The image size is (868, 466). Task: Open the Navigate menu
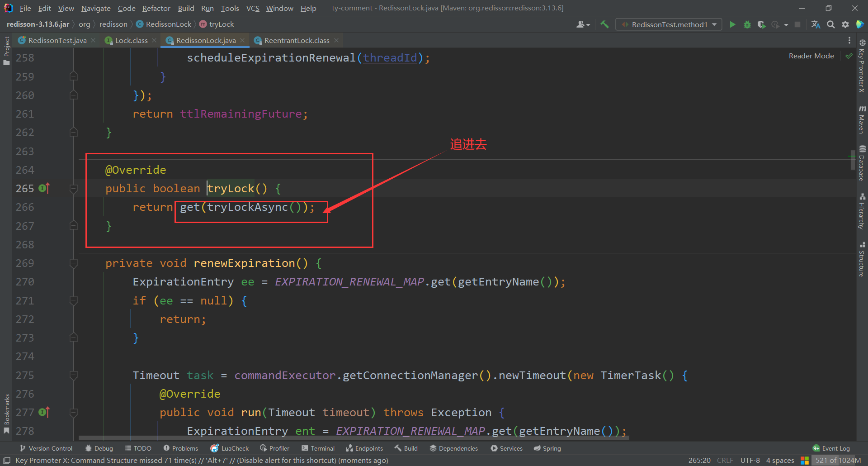[96, 8]
